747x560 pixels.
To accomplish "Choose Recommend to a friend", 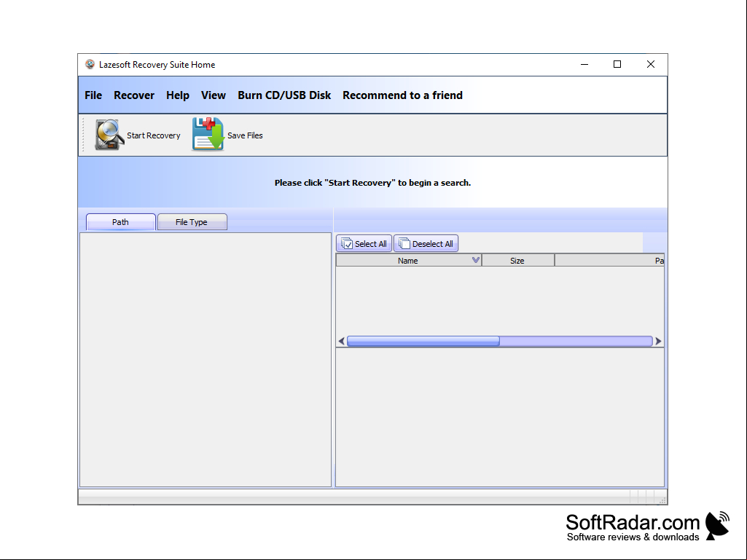I will (402, 95).
